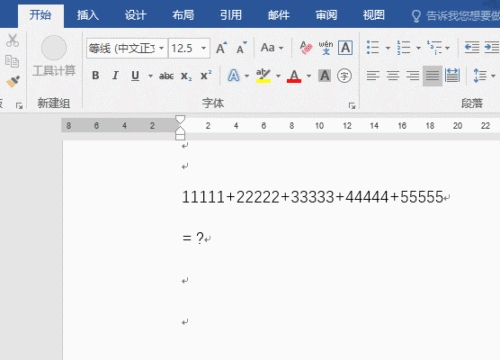Toggle superscript formatting
500x360 pixels.
click(x=206, y=75)
